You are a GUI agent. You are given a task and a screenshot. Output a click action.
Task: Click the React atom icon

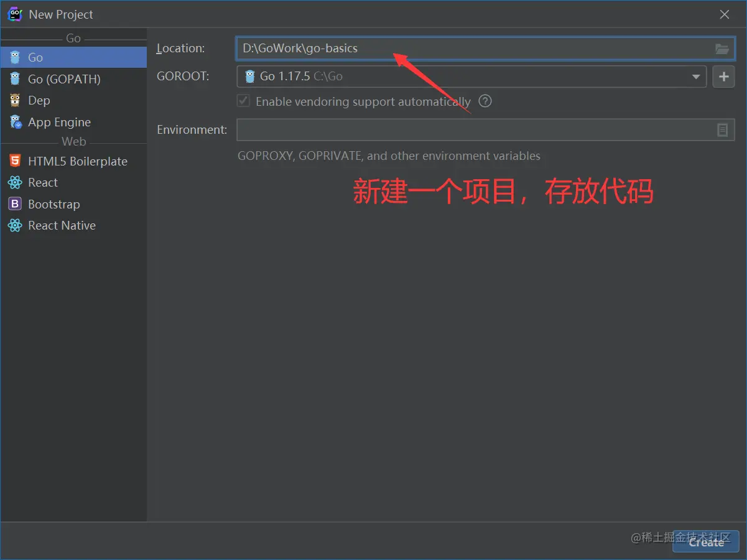click(x=15, y=182)
